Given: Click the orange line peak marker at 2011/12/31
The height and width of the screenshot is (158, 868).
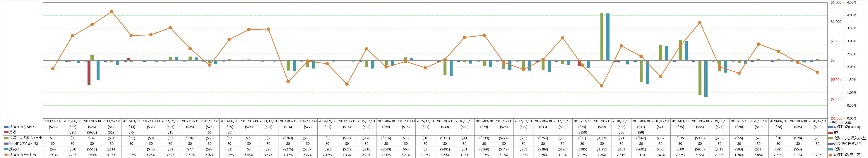Looking at the screenshot, I should [112, 11].
